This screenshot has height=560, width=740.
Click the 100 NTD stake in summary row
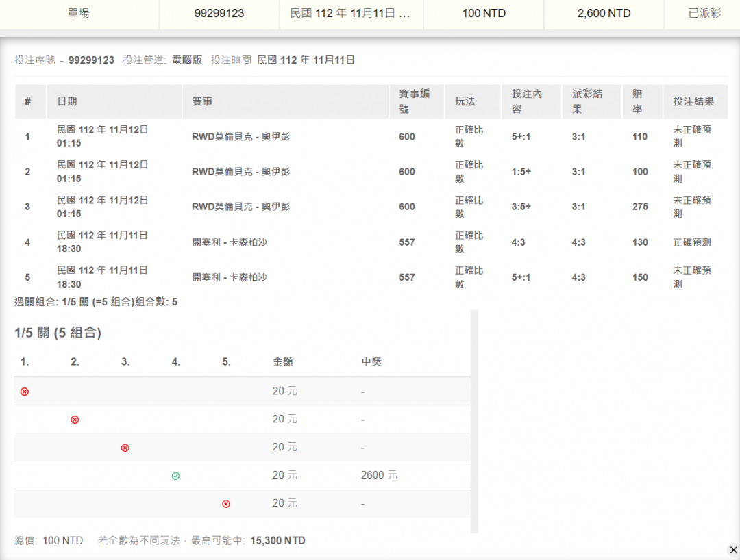[484, 13]
